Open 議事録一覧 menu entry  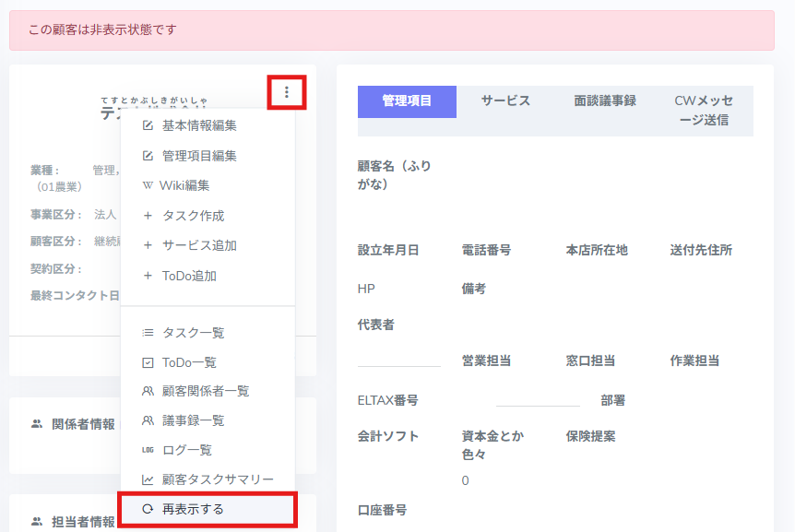pyautogui.click(x=193, y=420)
